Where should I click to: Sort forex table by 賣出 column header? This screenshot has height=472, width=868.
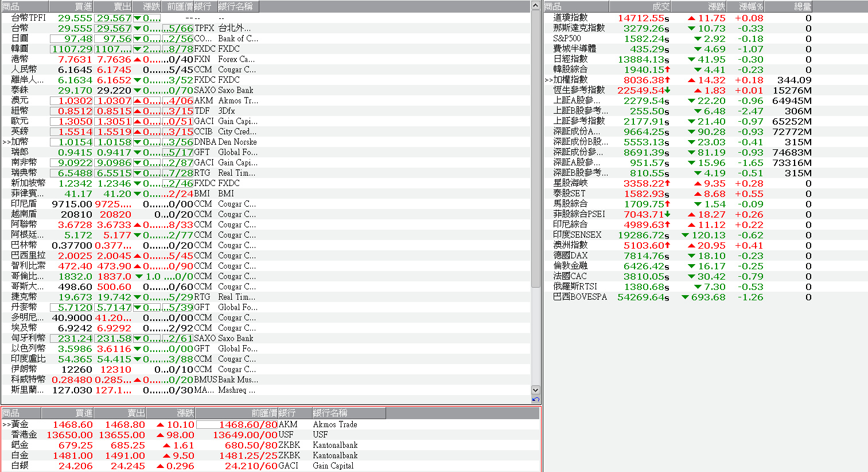point(113,7)
